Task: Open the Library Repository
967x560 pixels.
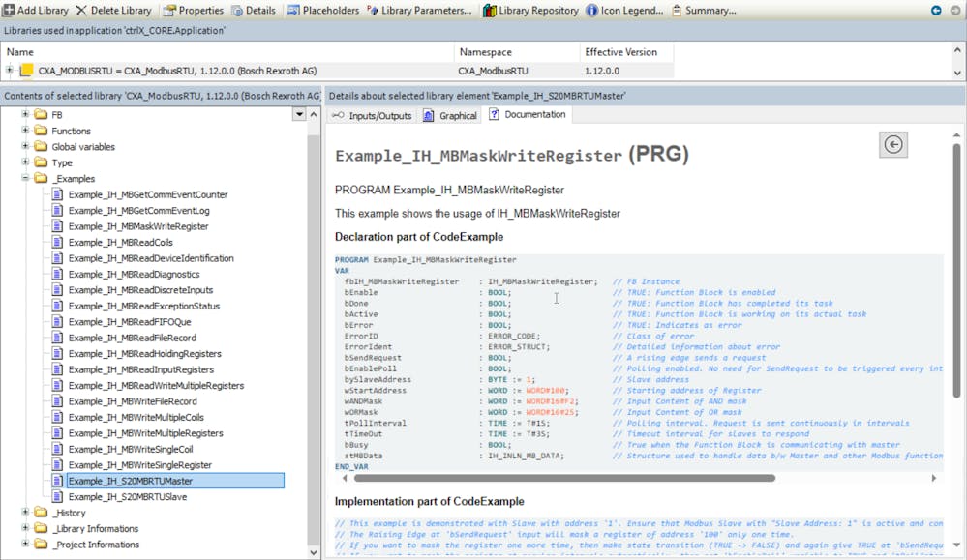Action: click(x=530, y=10)
